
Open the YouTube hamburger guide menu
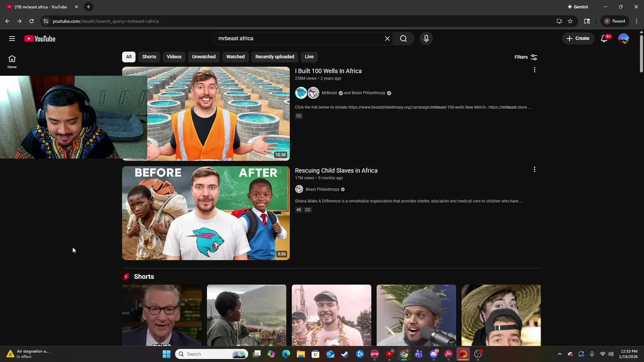click(12, 39)
